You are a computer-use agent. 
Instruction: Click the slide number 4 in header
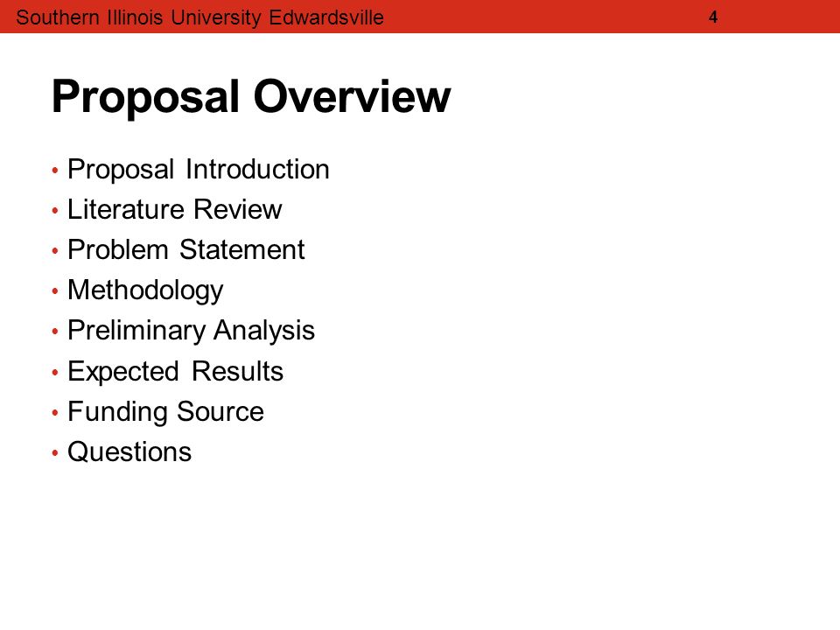[713, 17]
